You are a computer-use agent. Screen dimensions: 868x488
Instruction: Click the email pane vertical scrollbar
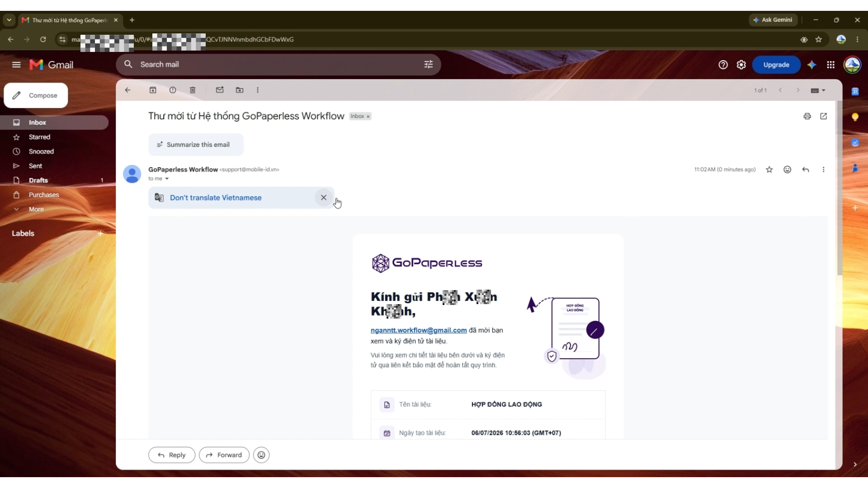pos(840,188)
